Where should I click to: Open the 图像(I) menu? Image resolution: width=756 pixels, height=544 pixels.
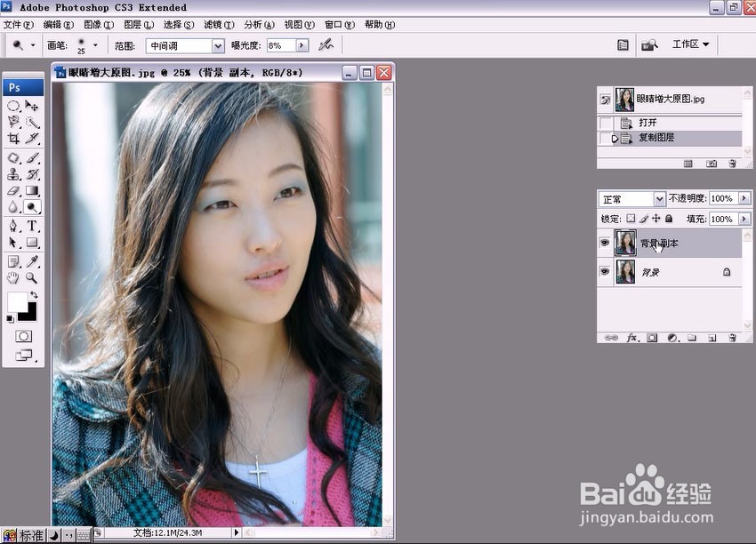pyautogui.click(x=99, y=25)
